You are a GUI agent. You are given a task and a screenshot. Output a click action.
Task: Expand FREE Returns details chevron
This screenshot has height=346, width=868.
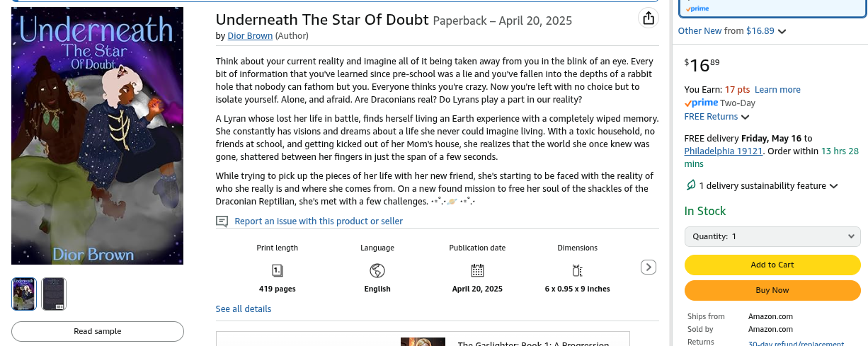[745, 117]
